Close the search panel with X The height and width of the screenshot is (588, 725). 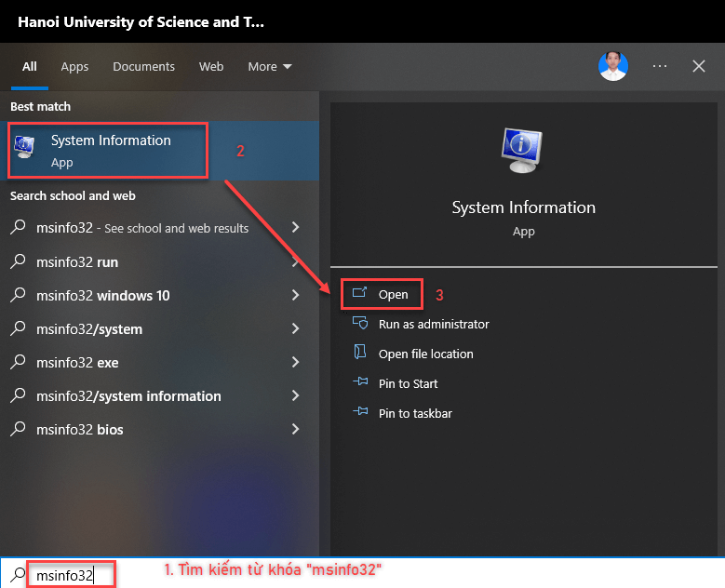(x=699, y=66)
